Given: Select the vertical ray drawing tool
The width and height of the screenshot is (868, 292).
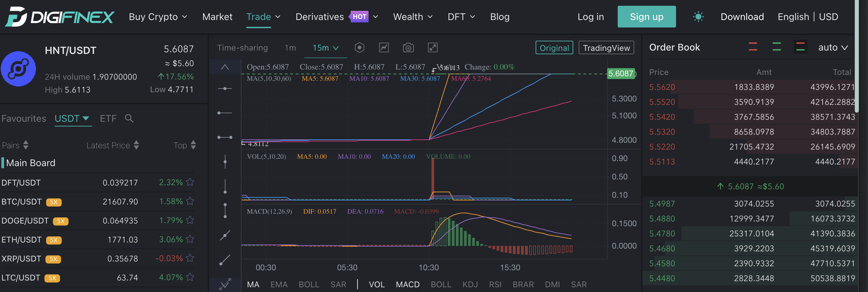Looking at the screenshot, I should 225,186.
